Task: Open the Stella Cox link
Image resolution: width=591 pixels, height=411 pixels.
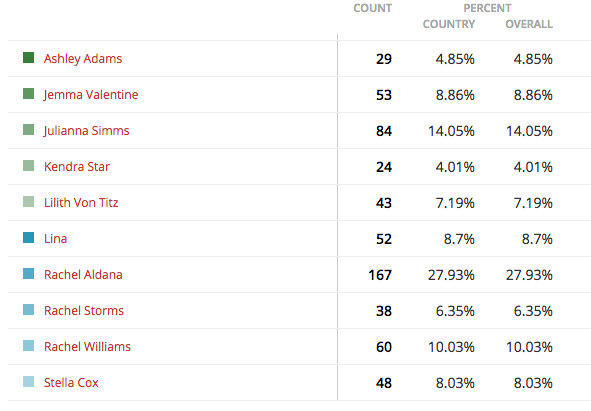Action: click(71, 383)
